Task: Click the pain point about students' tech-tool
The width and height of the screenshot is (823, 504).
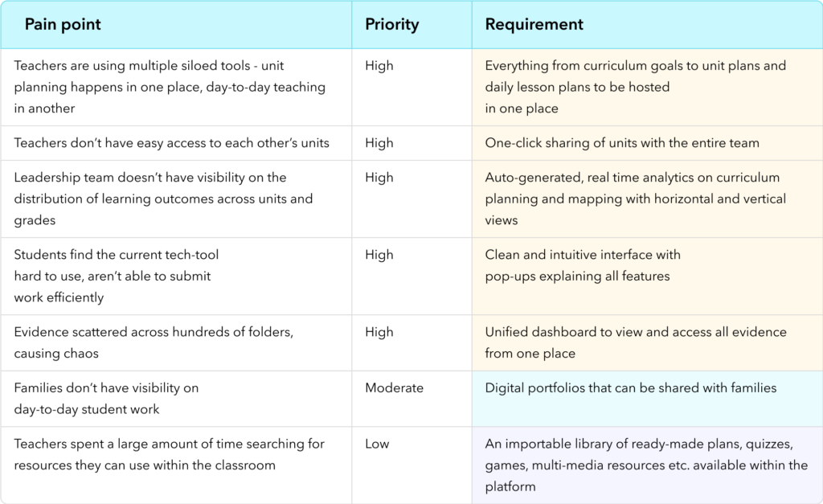Action: 117,276
